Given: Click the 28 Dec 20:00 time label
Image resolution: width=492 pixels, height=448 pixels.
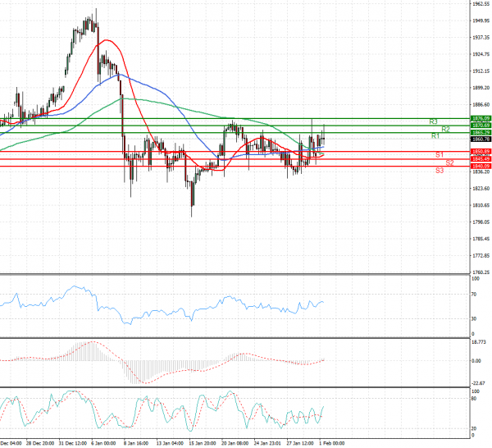Looking at the screenshot, I should (x=40, y=443).
